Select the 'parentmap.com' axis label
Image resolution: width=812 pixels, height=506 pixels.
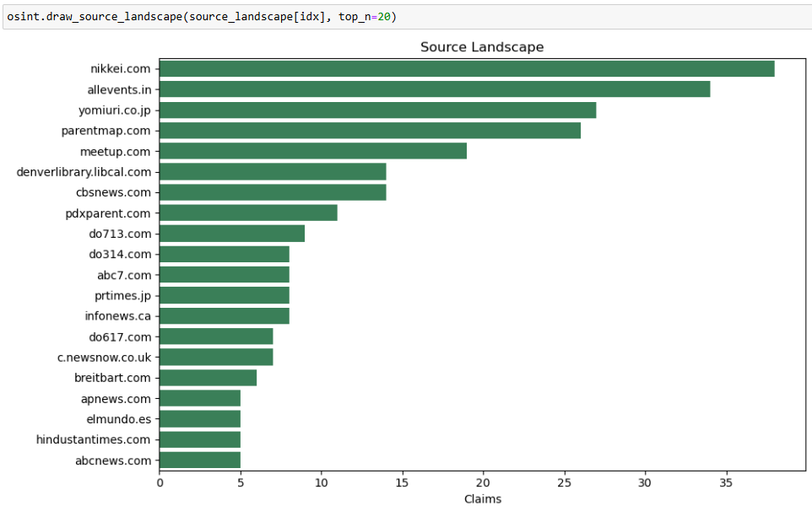[x=106, y=131]
